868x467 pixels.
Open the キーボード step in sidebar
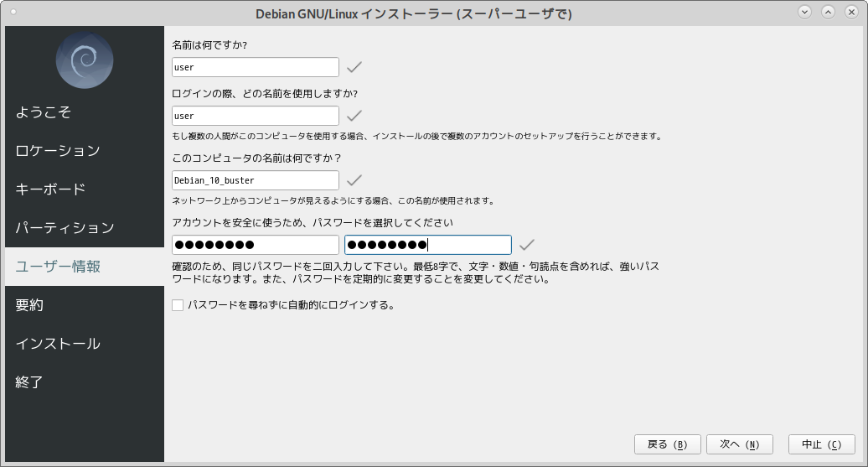click(x=85, y=189)
